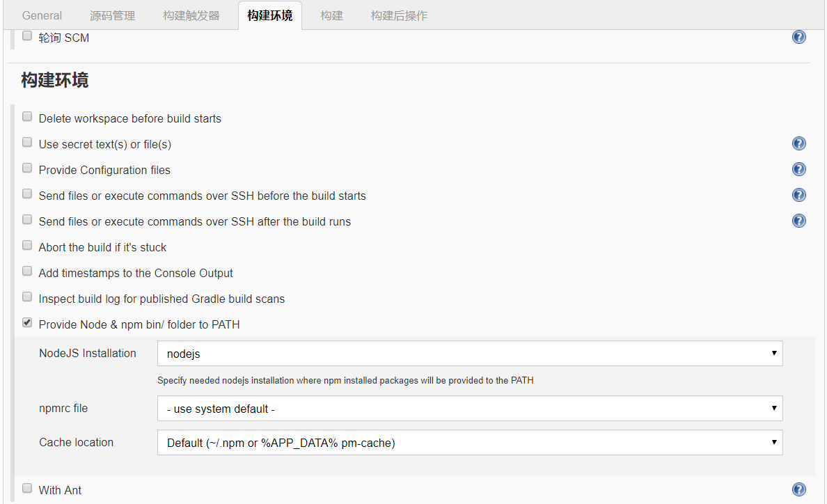This screenshot has height=504, width=827.
Task: Open the Cache location dropdown
Action: point(470,443)
